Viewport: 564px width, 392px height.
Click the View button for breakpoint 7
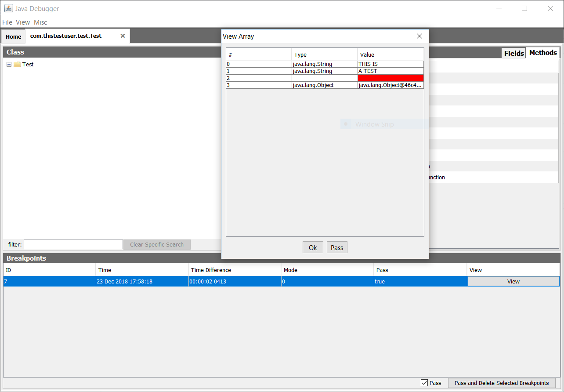click(513, 281)
